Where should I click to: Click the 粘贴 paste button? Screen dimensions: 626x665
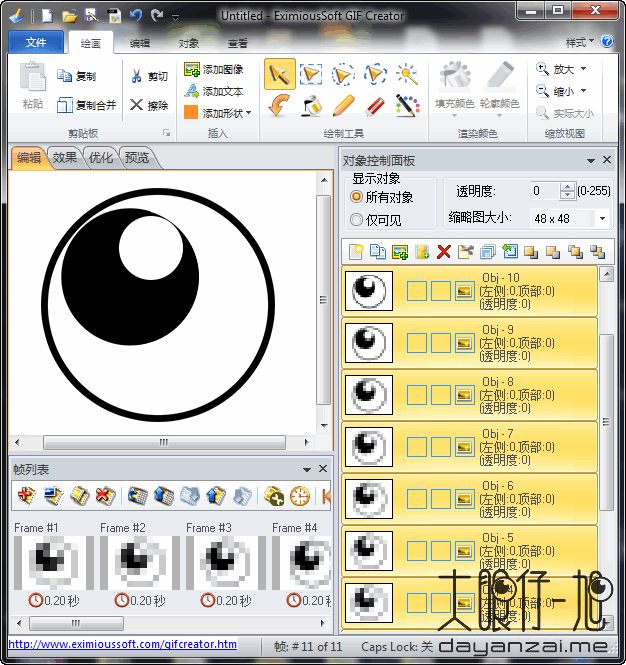(x=33, y=86)
